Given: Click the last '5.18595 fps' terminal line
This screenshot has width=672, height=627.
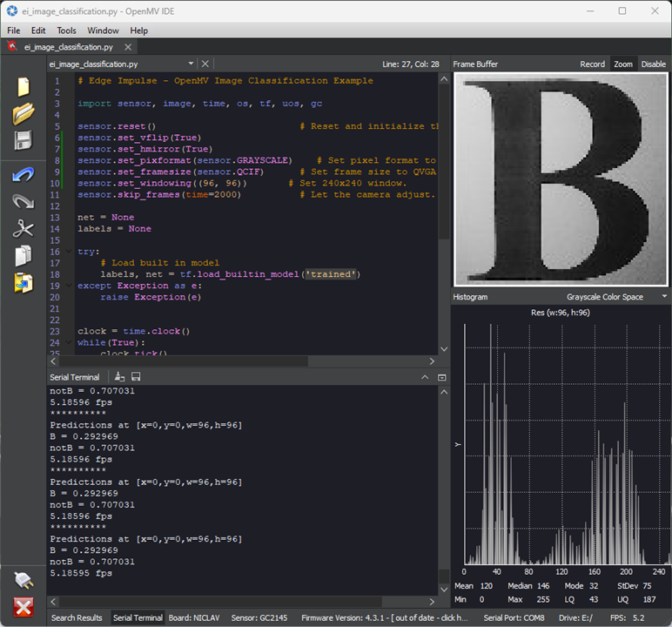Looking at the screenshot, I should pyautogui.click(x=81, y=573).
